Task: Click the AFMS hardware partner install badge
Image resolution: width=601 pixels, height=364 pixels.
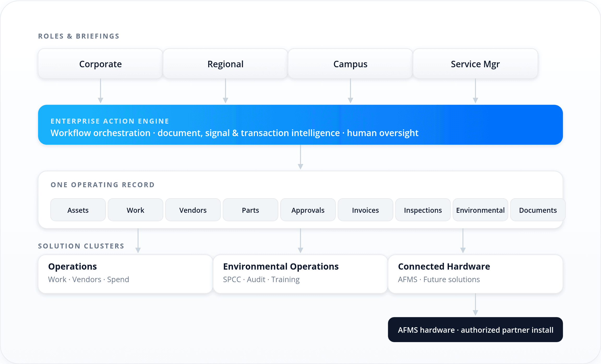Action: [x=475, y=329]
